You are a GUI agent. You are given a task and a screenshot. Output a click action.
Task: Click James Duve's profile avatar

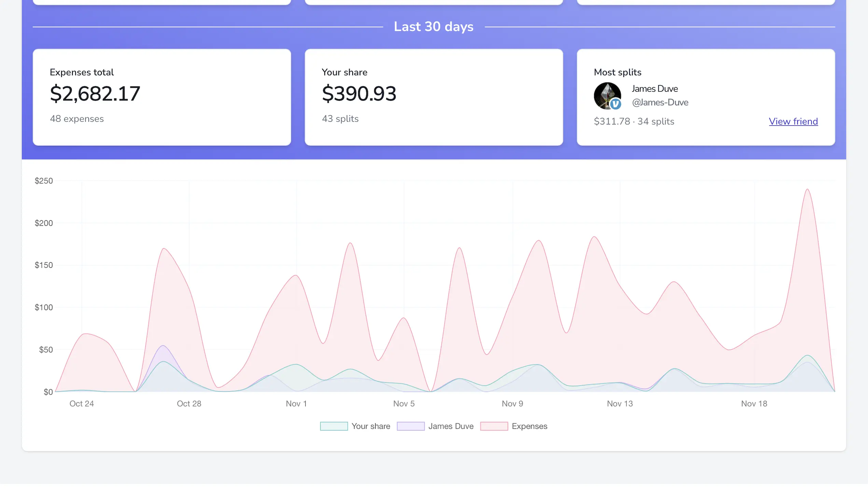pyautogui.click(x=607, y=96)
